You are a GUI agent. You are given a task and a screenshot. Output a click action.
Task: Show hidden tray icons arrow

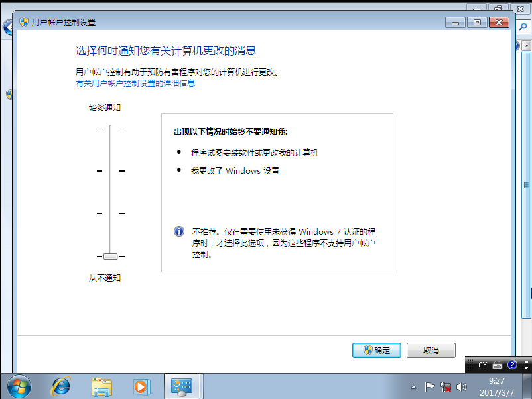[x=413, y=387]
